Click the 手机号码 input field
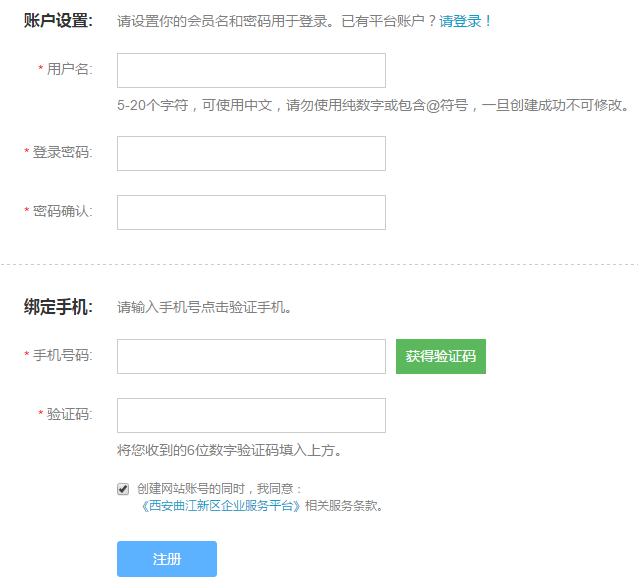The height and width of the screenshot is (587, 638). (x=251, y=356)
